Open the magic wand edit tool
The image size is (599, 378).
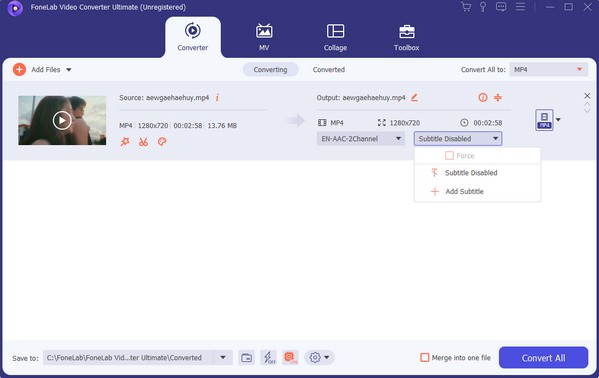[x=125, y=142]
